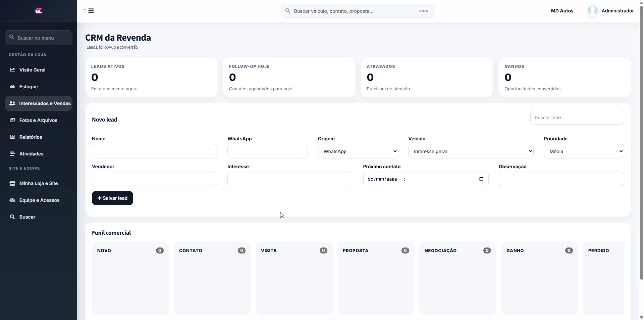The width and height of the screenshot is (644, 320).
Task: Focus the Observação input field
Action: click(561, 179)
